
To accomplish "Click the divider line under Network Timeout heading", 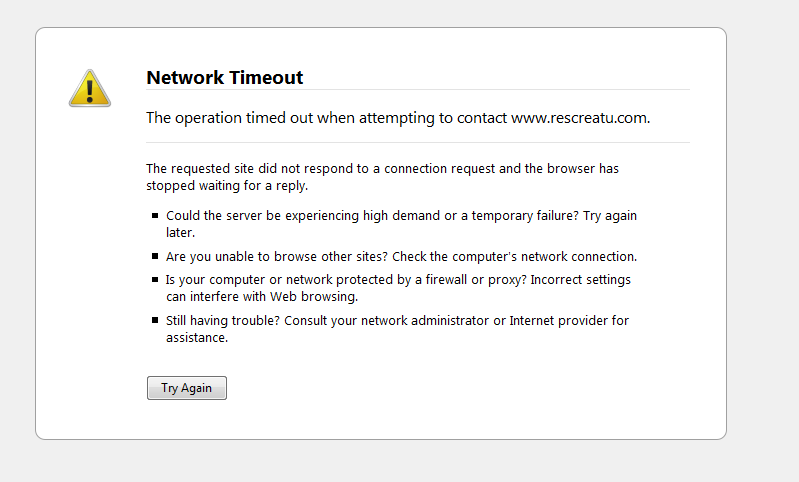I will point(418,90).
